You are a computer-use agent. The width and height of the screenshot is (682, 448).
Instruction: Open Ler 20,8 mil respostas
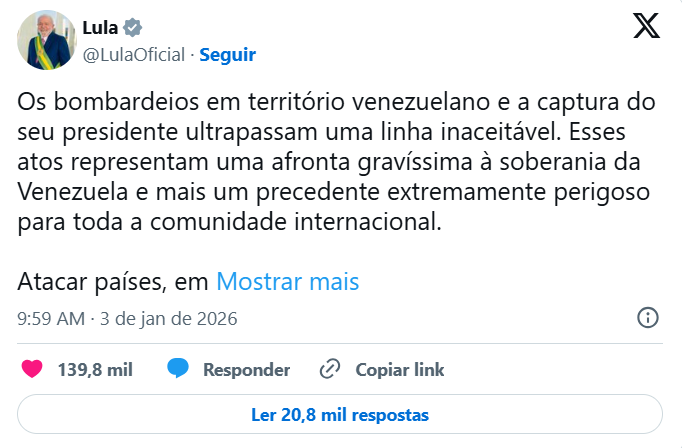(340, 414)
